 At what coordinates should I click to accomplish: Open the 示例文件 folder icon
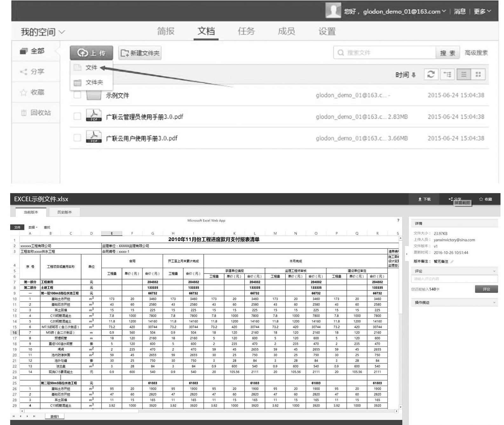94,95
